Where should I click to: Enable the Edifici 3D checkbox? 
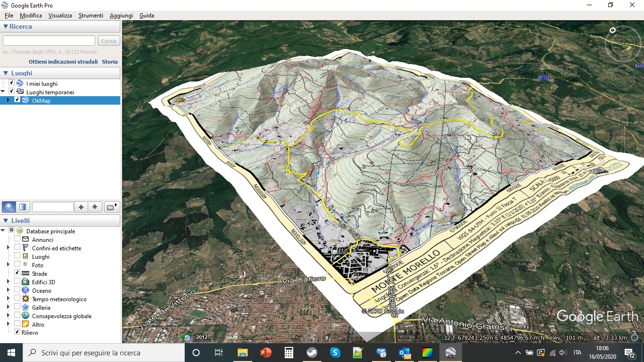[x=17, y=282]
